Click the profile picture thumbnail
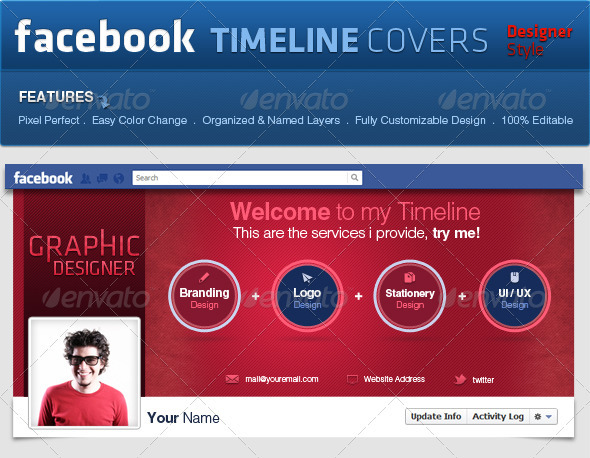This screenshot has width=590, height=458. 84,373
